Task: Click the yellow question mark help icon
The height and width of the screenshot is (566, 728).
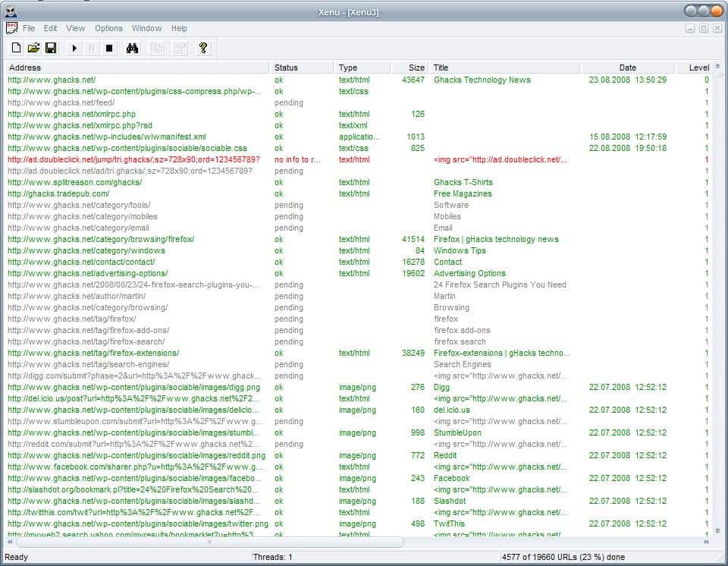Action: [x=202, y=48]
